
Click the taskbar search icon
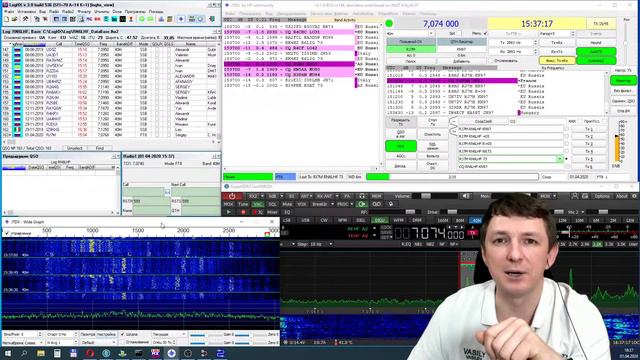click(24, 353)
